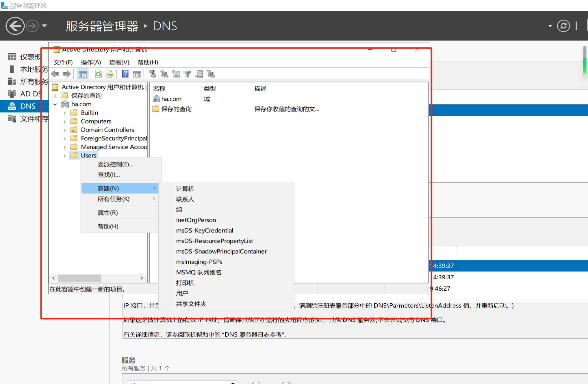The height and width of the screenshot is (384, 588).
Task: Select msDS-ShadowPrincipalContainer in the New submenu
Action: 226,251
